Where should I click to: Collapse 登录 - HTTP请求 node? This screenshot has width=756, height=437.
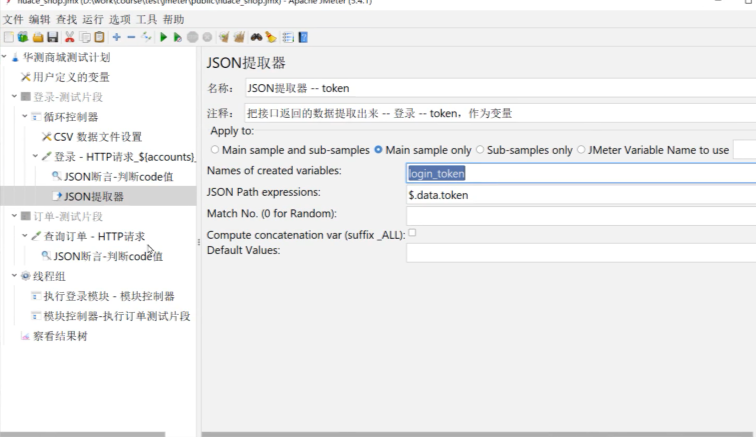tap(35, 156)
